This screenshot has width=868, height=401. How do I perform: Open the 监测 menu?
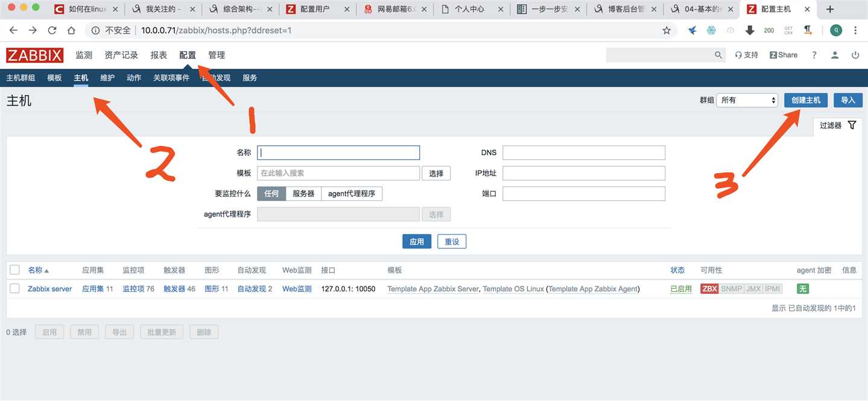(84, 55)
